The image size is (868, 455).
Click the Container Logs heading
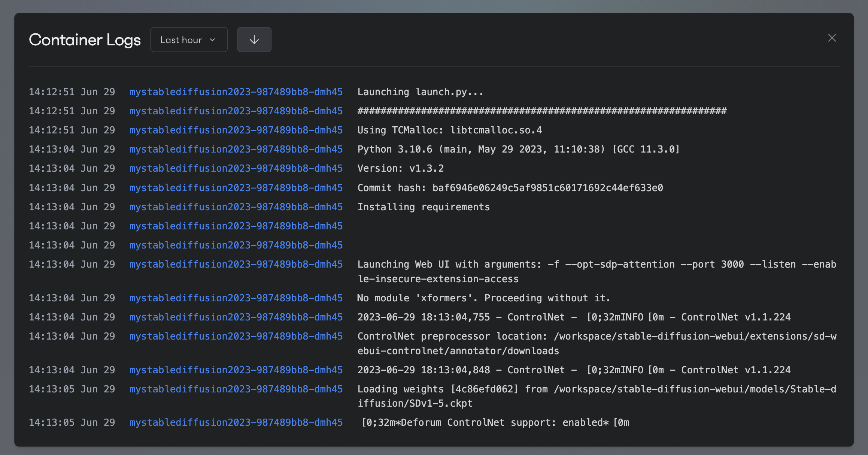85,40
